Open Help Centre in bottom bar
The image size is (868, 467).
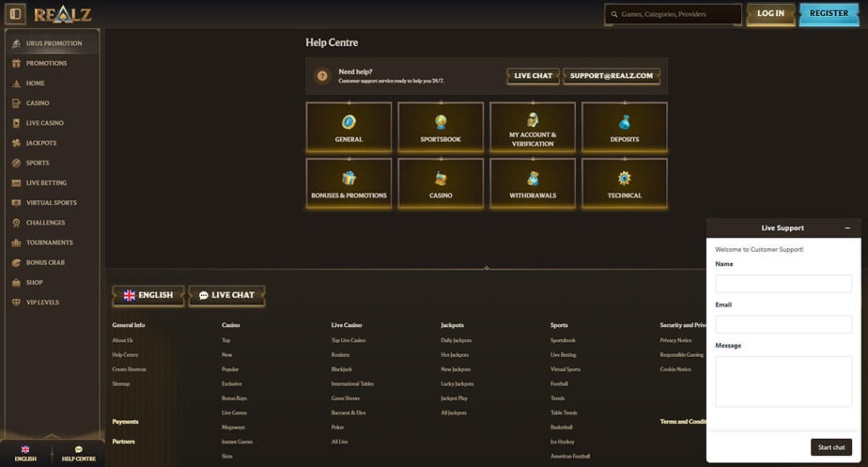pos(79,454)
